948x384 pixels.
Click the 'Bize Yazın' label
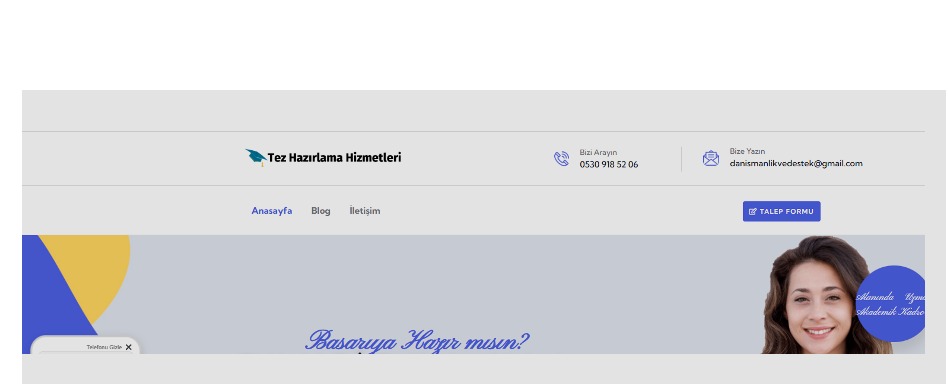(747, 151)
